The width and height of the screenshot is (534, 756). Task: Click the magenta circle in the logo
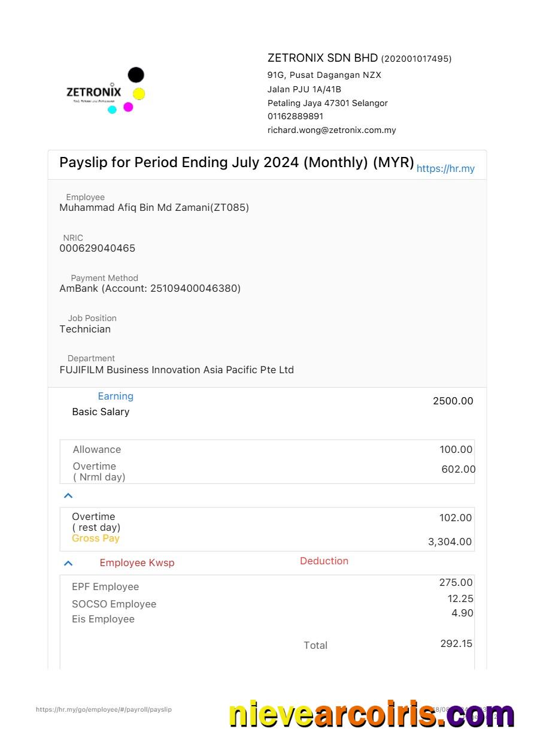pos(128,107)
